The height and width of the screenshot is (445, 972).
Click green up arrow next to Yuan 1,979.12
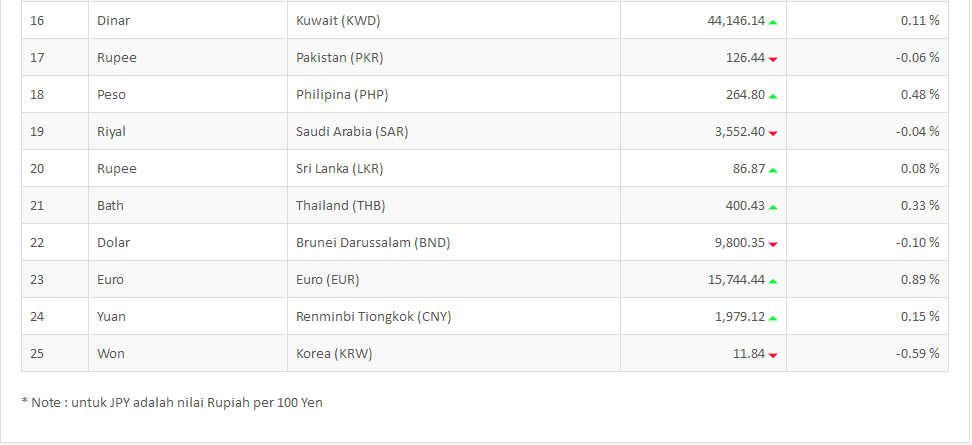coord(773,318)
